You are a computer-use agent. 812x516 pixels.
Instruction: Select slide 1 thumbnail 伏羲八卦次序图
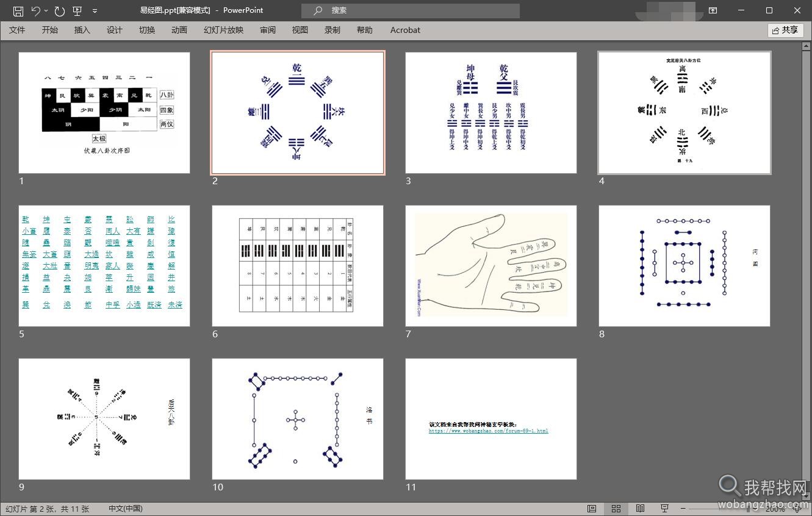coord(104,112)
